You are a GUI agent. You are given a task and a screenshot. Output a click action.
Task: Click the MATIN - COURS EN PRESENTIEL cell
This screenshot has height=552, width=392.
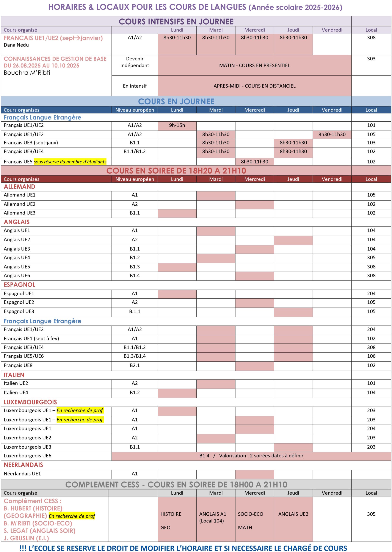255,65
